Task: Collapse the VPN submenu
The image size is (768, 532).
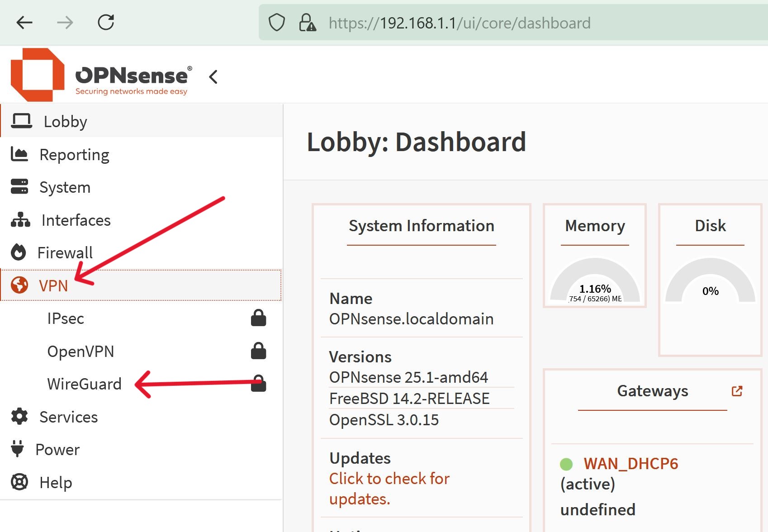Action: point(53,285)
